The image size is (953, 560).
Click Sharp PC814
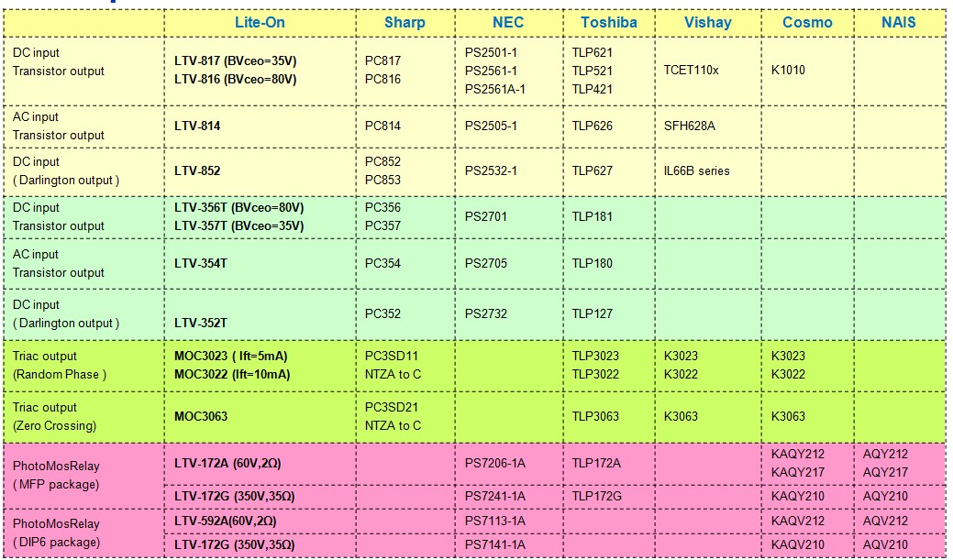coord(382,126)
